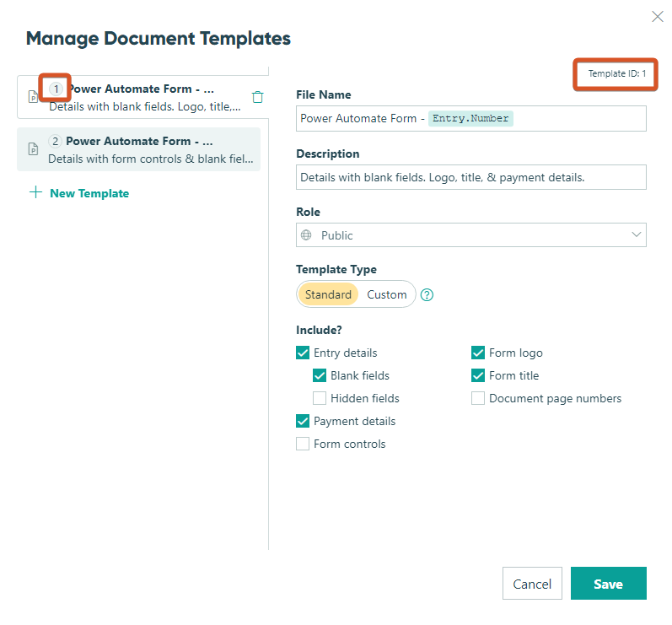Select template 1 with blank fields description
This screenshot has height=625, width=672.
(142, 97)
